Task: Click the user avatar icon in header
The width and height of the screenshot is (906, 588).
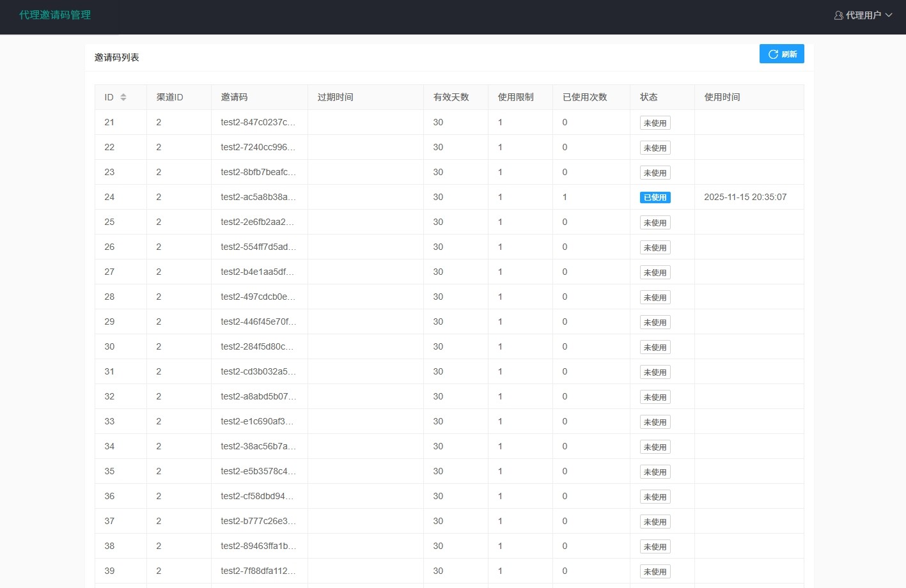Action: (838, 15)
